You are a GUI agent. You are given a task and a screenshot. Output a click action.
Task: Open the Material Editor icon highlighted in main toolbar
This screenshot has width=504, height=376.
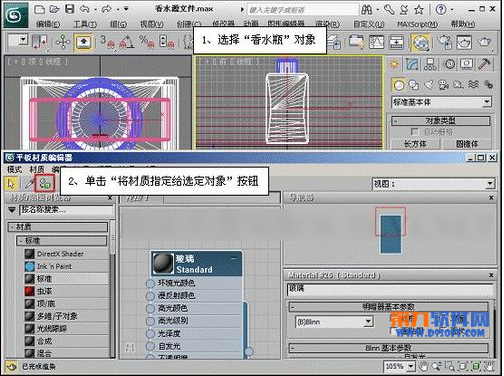click(x=421, y=43)
